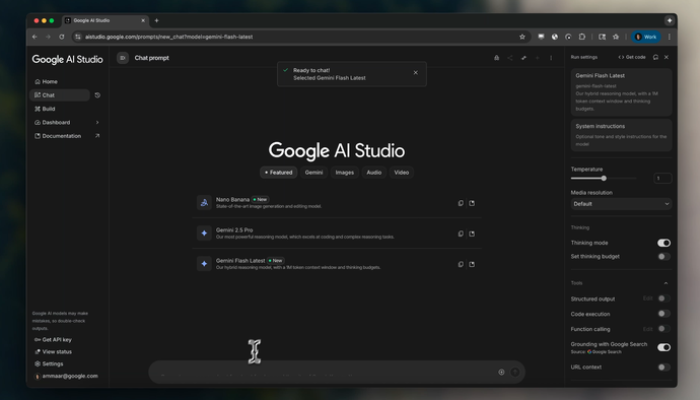Screen dimensions: 700x400
Task: Open the Gemini Flash Latest model selector card
Action: coord(621,92)
